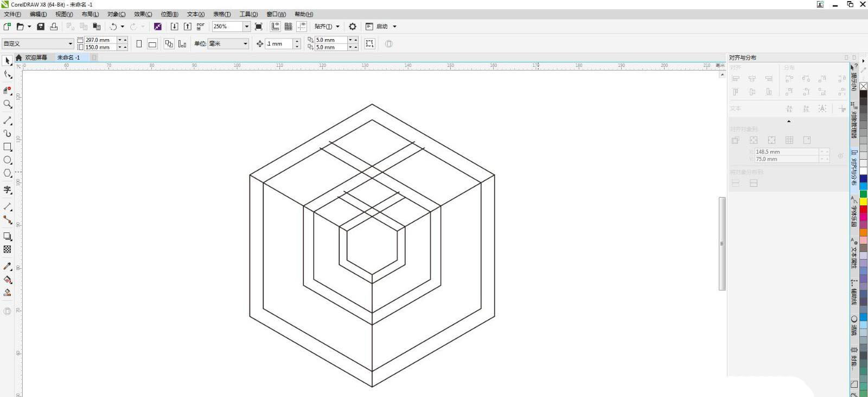
Task: Open the Options gear icon
Action: coord(353,27)
